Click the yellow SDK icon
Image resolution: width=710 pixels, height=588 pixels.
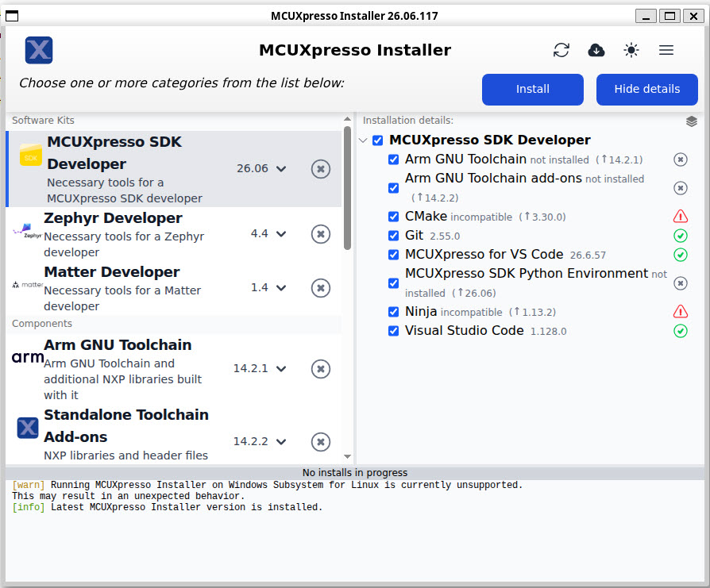point(31,155)
